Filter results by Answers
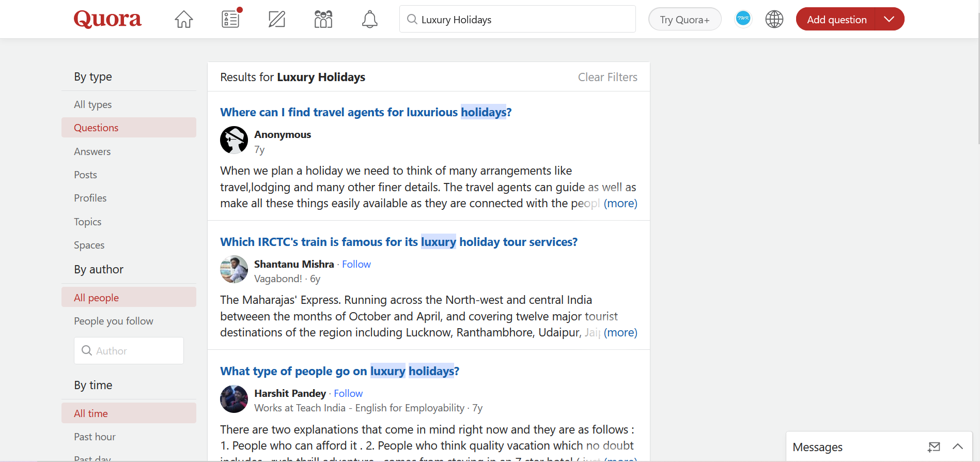 pyautogui.click(x=129, y=151)
